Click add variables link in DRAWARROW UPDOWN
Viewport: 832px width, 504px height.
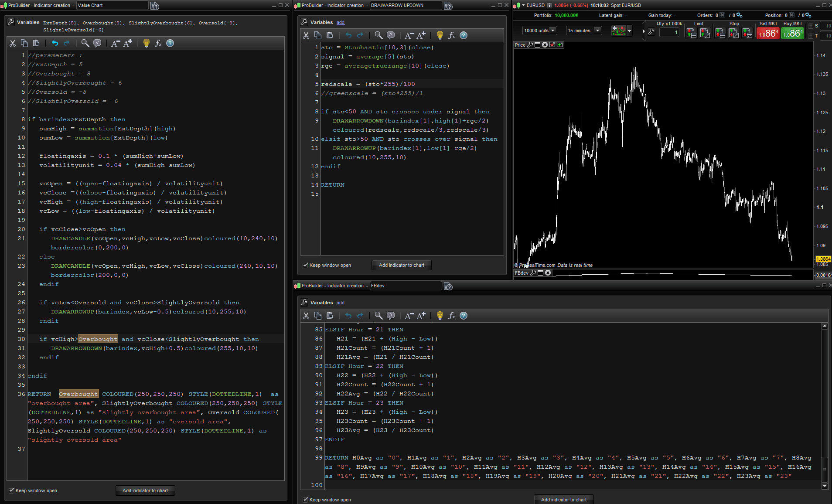click(341, 22)
